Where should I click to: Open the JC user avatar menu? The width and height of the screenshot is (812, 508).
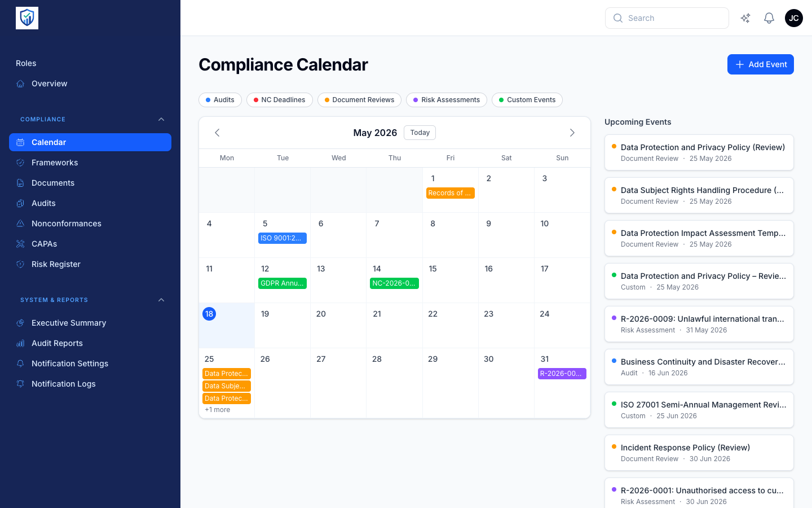click(x=794, y=18)
